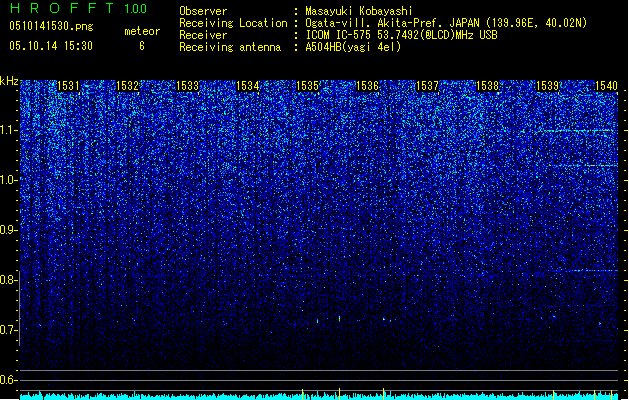Viewport: 629px width, 400px height.
Task: Click the 0.8 kHz axis label
Action: point(9,280)
